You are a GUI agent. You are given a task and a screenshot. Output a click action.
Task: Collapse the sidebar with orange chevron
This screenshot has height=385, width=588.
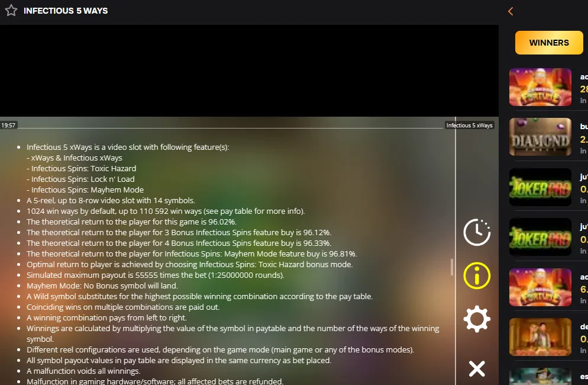coord(511,11)
